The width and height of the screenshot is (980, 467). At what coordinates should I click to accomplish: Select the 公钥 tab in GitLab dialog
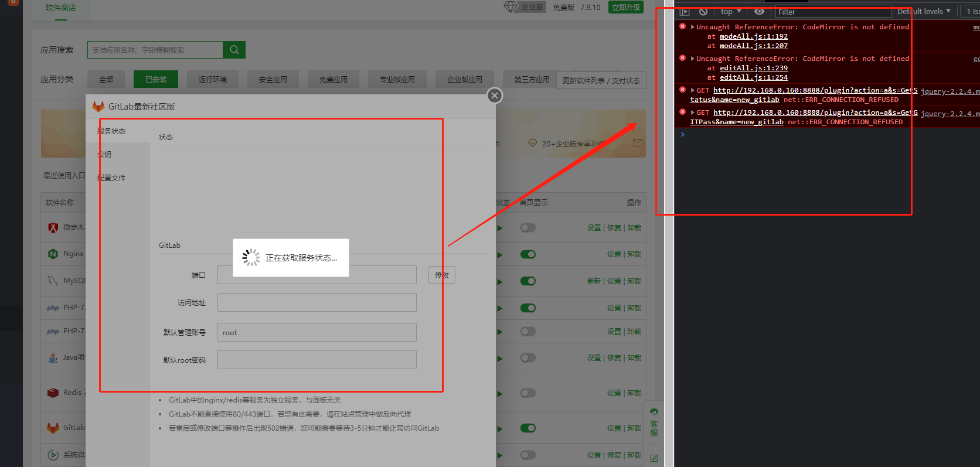[x=118, y=154]
